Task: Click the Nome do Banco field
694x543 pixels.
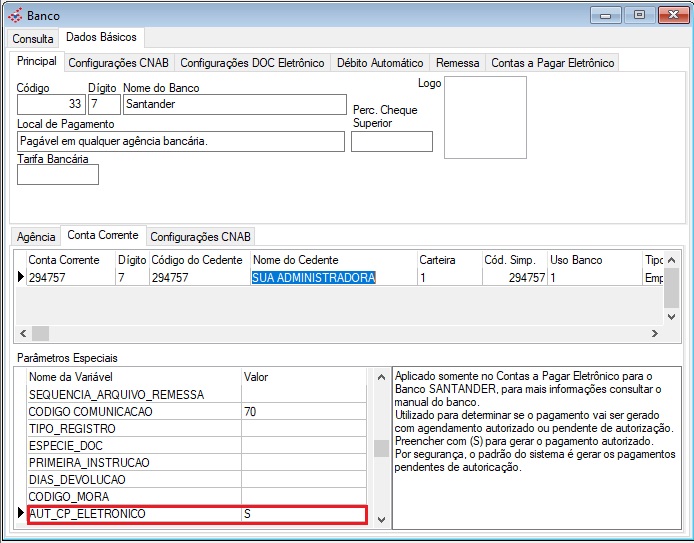Action: [x=232, y=104]
